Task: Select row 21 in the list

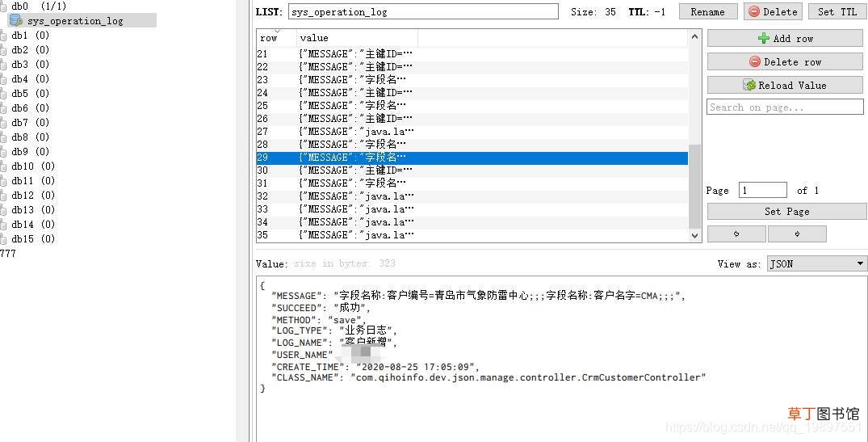Action: pos(472,53)
